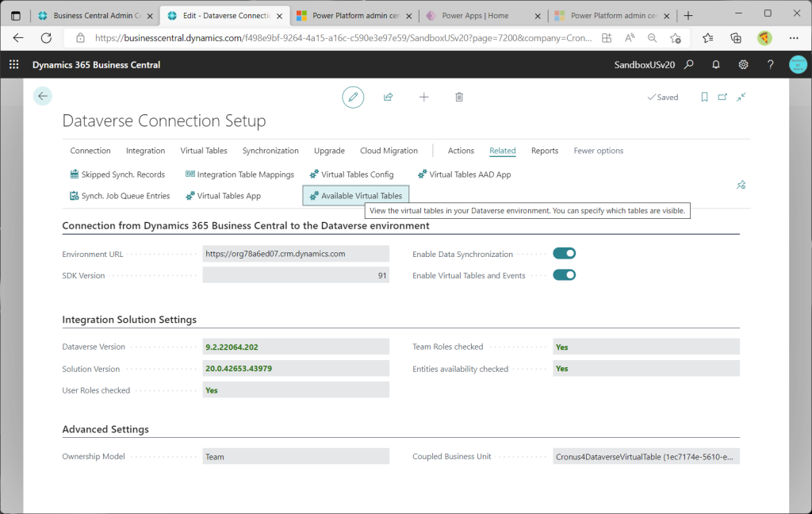This screenshot has width=812, height=514.
Task: Open Integration Table Mappings
Action: pos(239,175)
